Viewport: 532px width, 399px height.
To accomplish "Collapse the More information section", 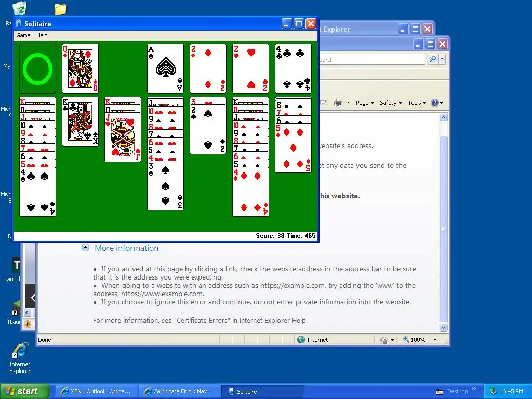I will (x=86, y=248).
